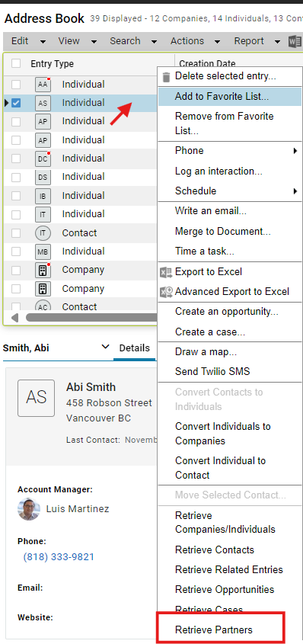Click the Advanced Export to Excel icon

pos(166,292)
